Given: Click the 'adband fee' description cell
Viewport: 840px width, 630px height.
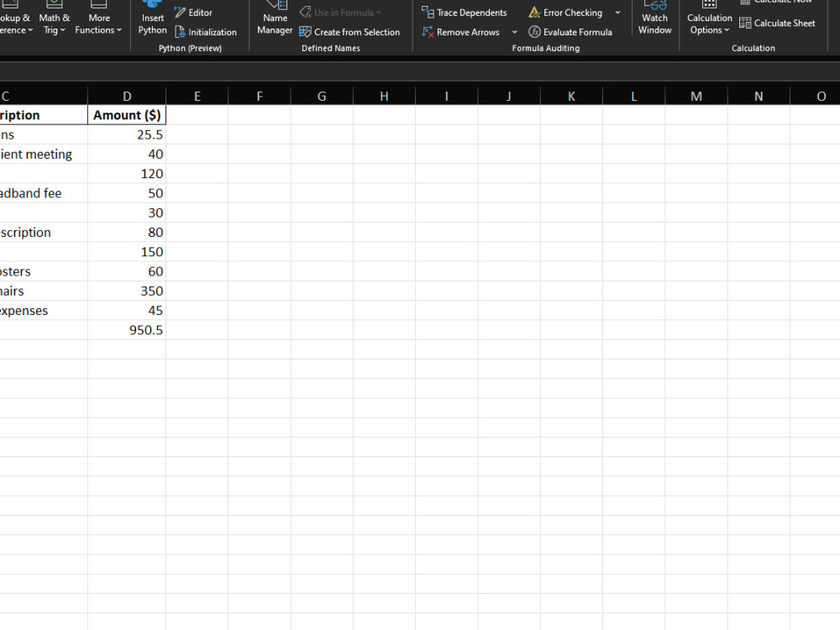Looking at the screenshot, I should [x=44, y=193].
